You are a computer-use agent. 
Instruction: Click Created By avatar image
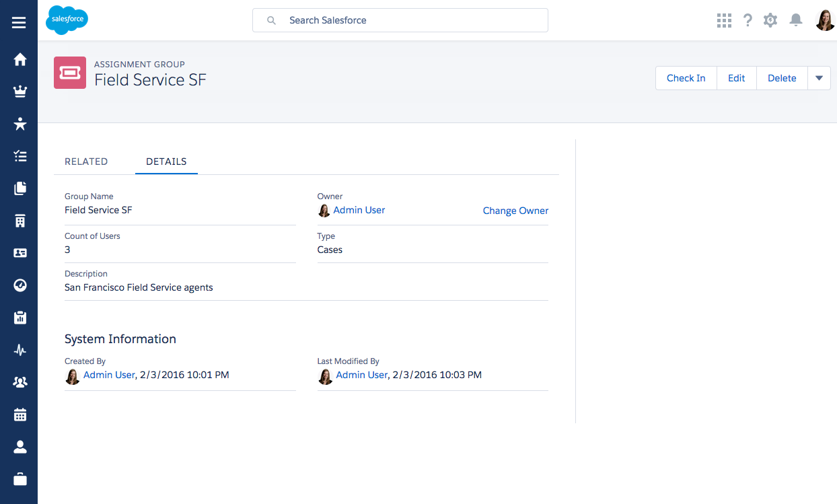point(72,376)
